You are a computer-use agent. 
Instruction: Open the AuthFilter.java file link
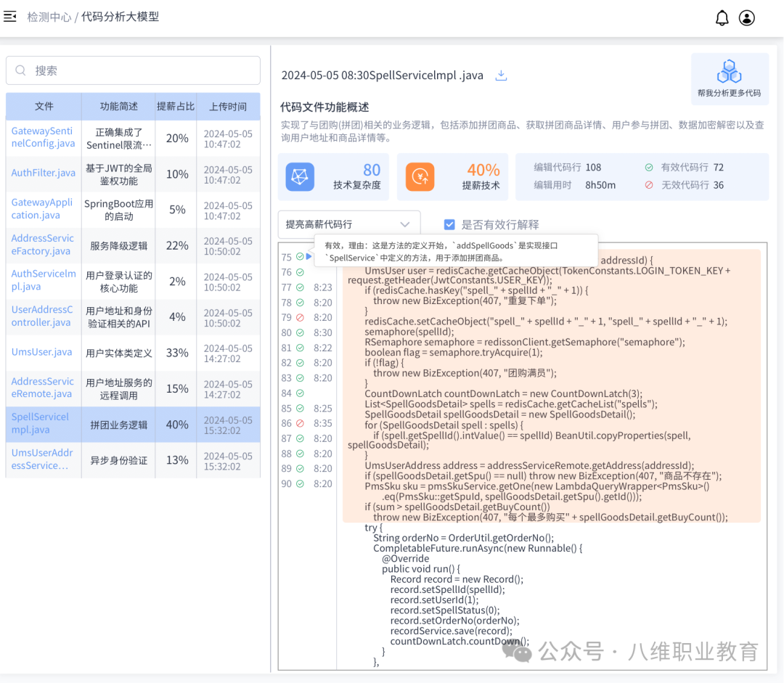[44, 173]
